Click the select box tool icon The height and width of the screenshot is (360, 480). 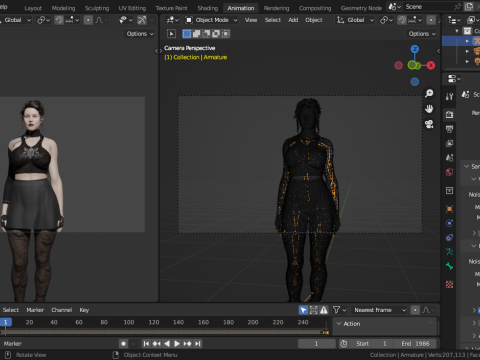171,33
